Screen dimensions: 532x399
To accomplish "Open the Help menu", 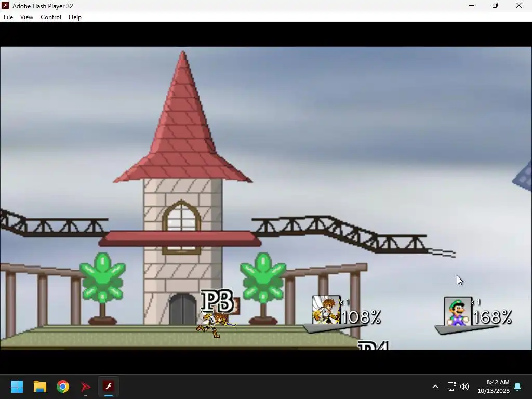I will pyautogui.click(x=75, y=17).
